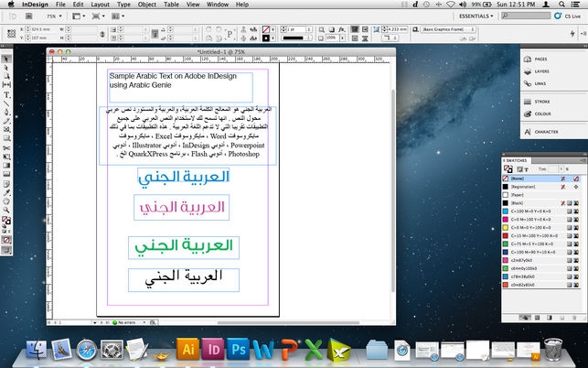Image resolution: width=588 pixels, height=368 pixels.
Task: Toggle Swatches panel fill/stroke selector
Action: pos(508,169)
